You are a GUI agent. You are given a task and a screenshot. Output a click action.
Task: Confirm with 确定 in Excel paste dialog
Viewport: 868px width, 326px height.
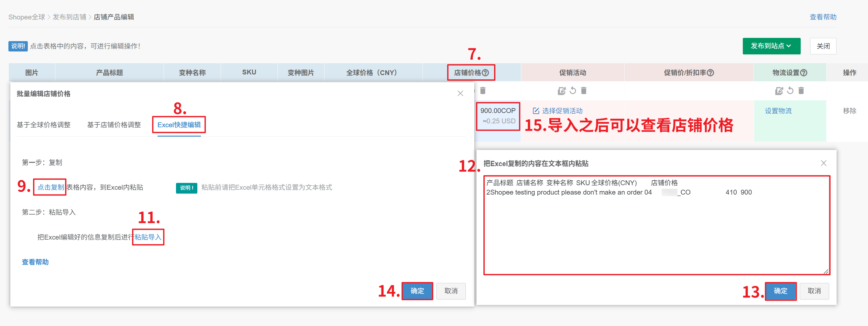[x=780, y=291]
